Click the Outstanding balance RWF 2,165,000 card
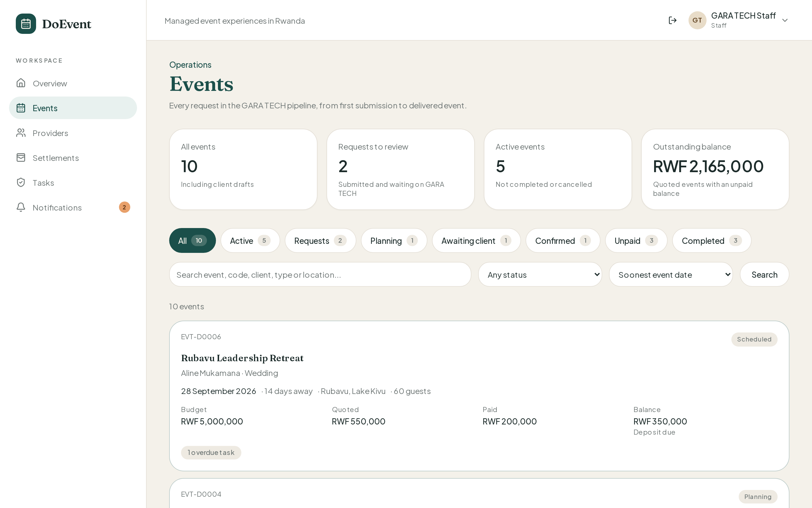This screenshot has width=812, height=508. (x=715, y=169)
